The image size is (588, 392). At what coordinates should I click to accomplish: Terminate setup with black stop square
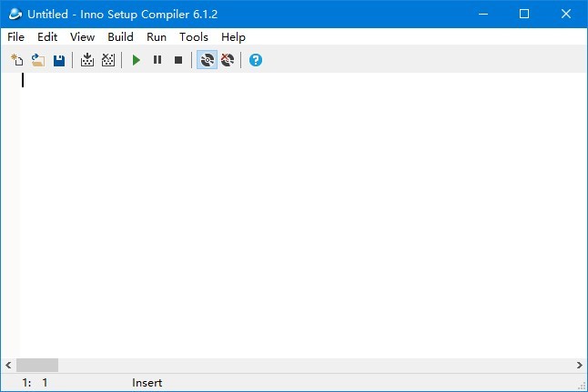point(178,60)
